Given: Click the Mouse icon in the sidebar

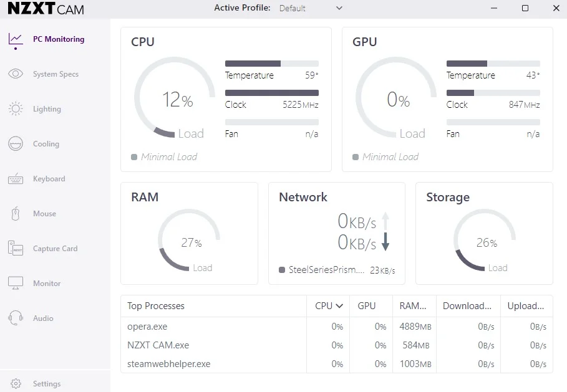Looking at the screenshot, I should click(16, 214).
